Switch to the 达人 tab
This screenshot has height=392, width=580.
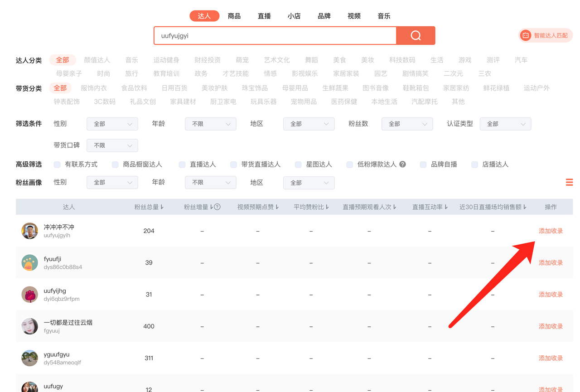(x=204, y=16)
